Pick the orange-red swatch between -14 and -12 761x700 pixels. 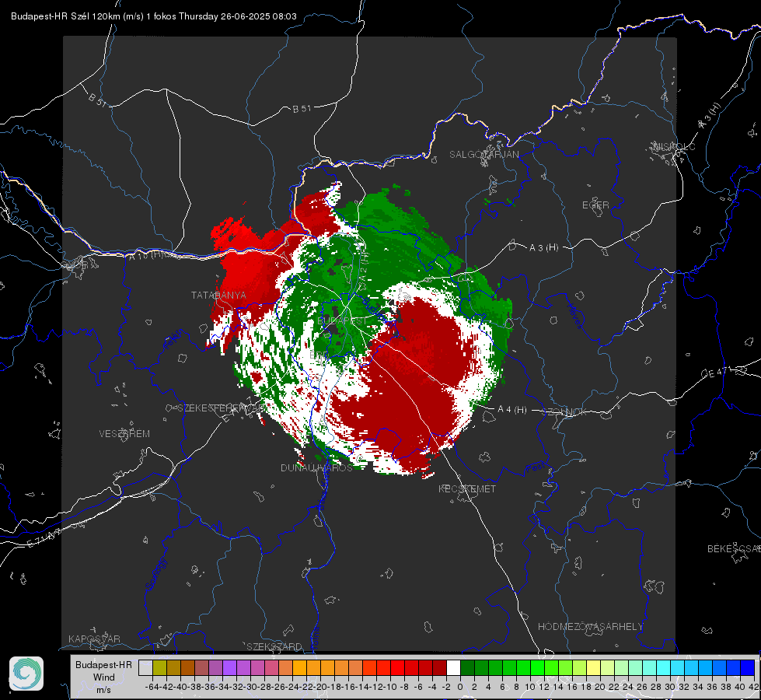click(369, 667)
